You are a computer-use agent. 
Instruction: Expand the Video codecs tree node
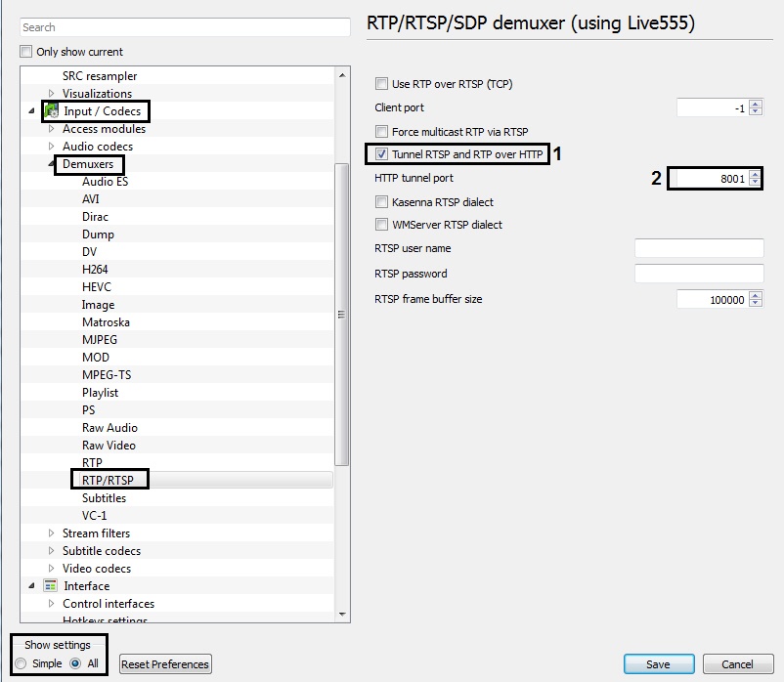(x=52, y=569)
